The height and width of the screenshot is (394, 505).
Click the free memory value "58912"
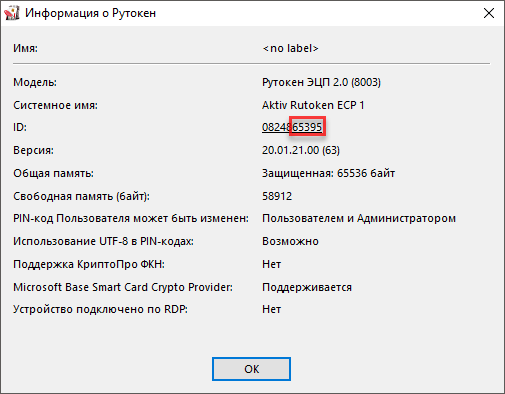pos(277,196)
